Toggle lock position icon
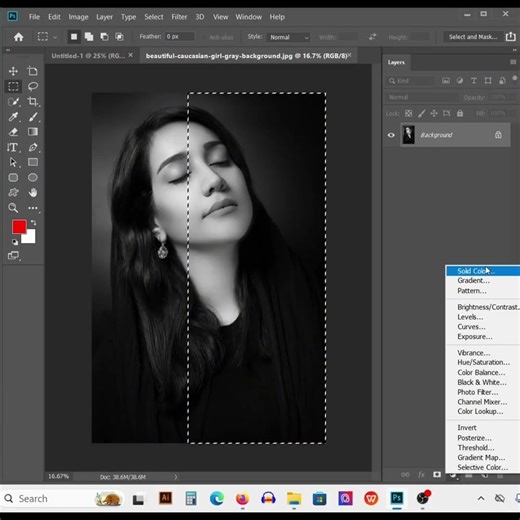520x520 pixels. click(434, 113)
